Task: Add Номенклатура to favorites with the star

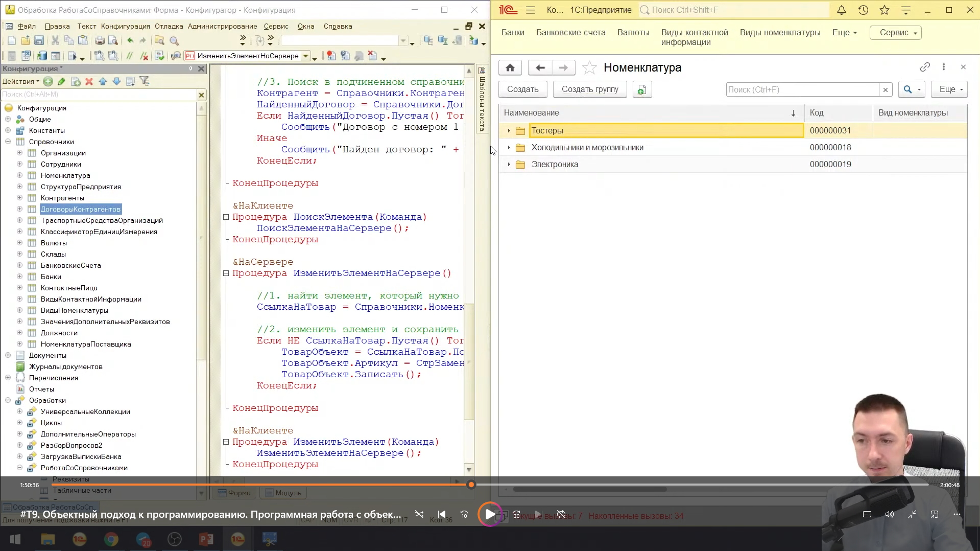Action: [x=589, y=67]
